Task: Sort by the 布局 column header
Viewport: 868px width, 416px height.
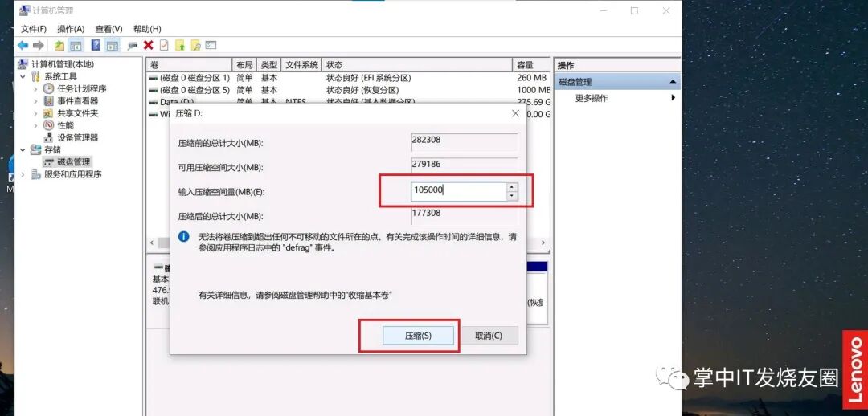Action: tap(244, 65)
